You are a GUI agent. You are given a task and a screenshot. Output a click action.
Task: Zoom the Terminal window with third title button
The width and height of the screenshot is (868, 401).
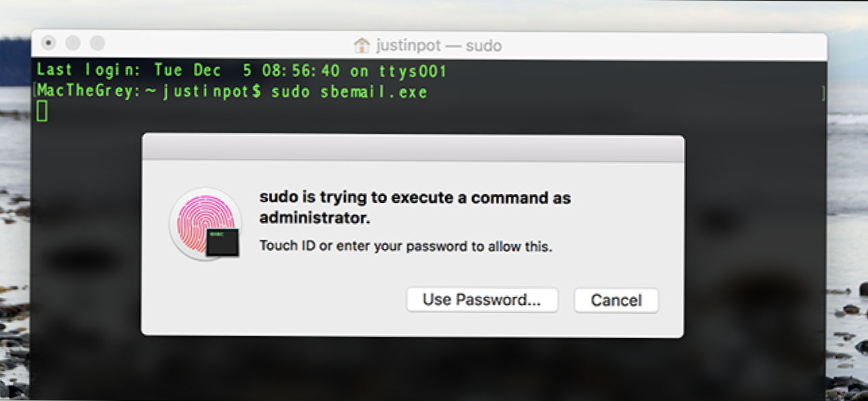[97, 43]
